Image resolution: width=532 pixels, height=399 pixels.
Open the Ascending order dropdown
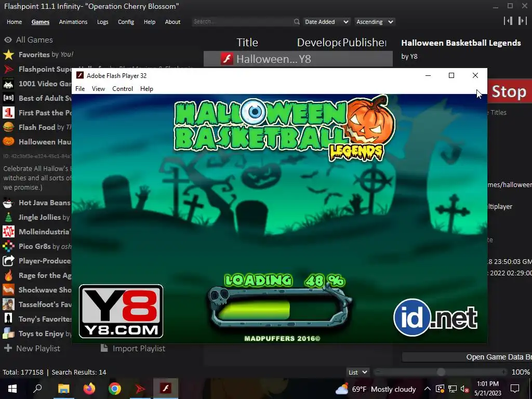click(x=375, y=22)
